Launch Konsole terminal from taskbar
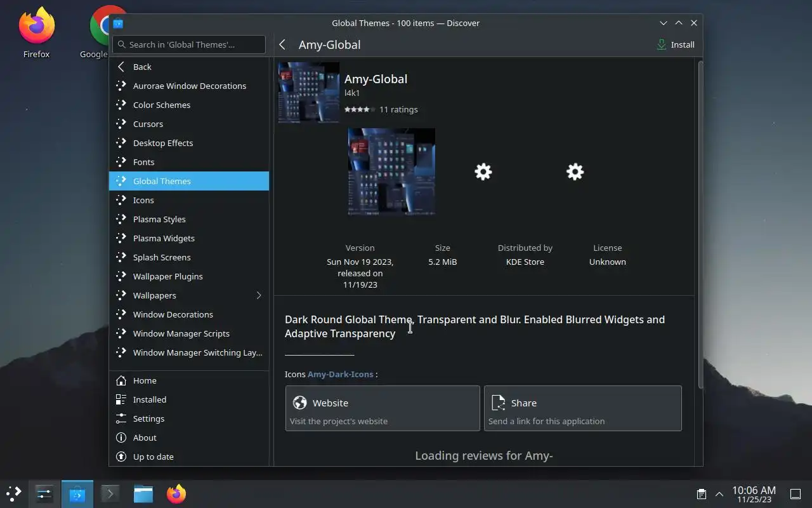Image resolution: width=812 pixels, height=508 pixels. [x=110, y=493]
